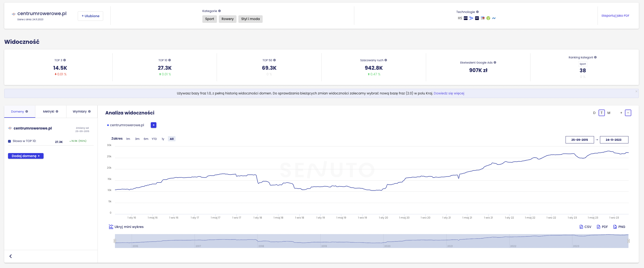Grab the right mini chart range handle
The width and height of the screenshot is (644, 268).
click(628, 241)
